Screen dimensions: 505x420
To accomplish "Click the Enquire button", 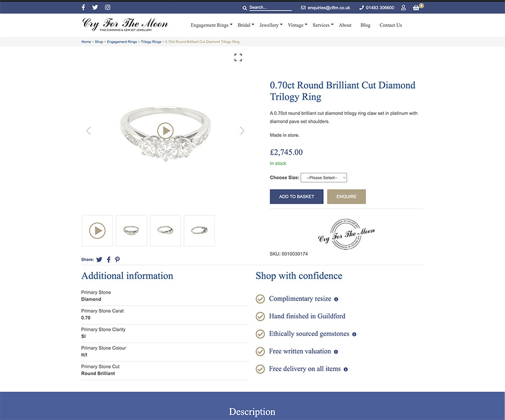I will [346, 197].
